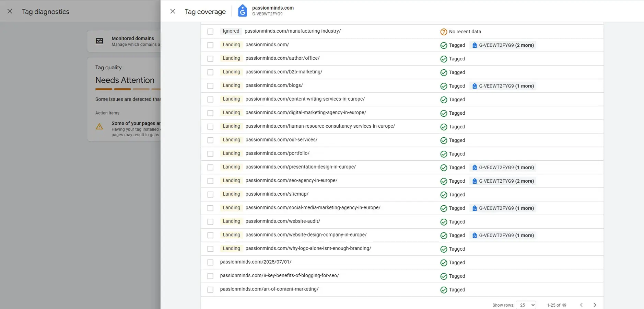The height and width of the screenshot is (309, 644).
Task: Close the Tag coverage panel
Action: (x=173, y=11)
